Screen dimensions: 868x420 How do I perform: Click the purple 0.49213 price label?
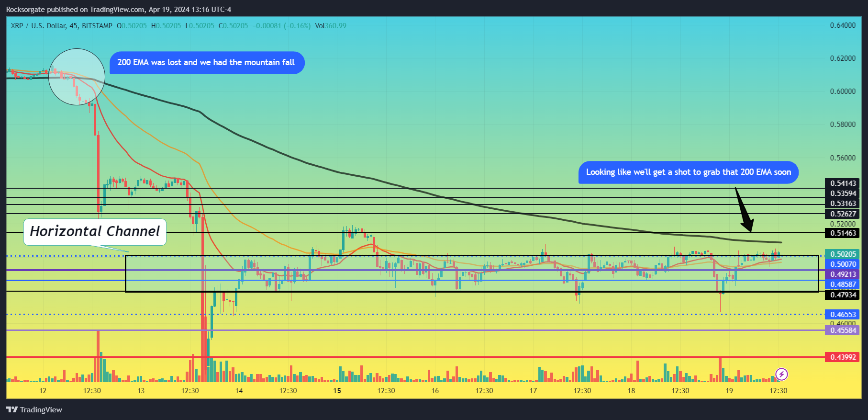coord(842,274)
